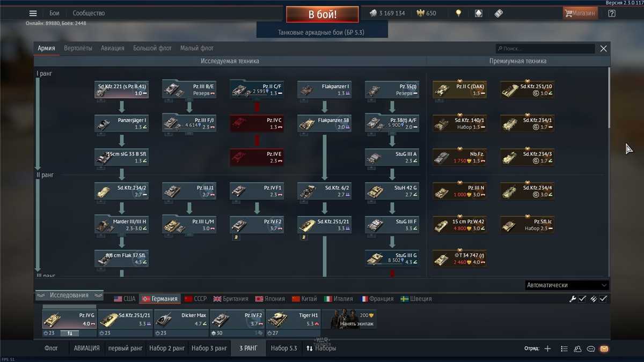Select Dicker Max crew slot
Screen dimensions: 644x362
pyautogui.click(x=181, y=319)
